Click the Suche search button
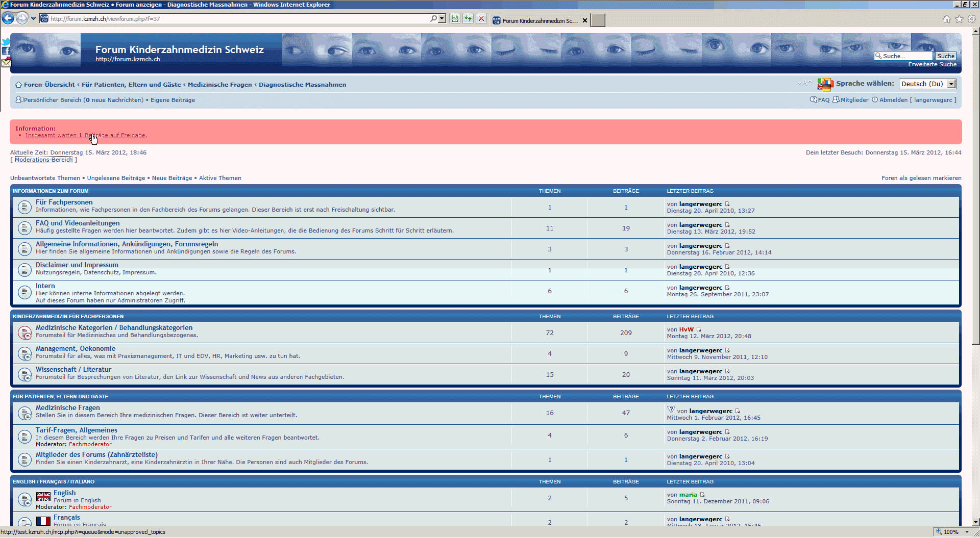 click(945, 56)
